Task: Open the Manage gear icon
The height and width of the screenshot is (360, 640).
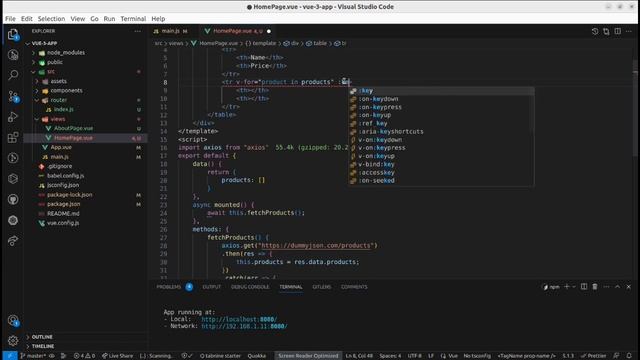Action: pyautogui.click(x=13, y=340)
